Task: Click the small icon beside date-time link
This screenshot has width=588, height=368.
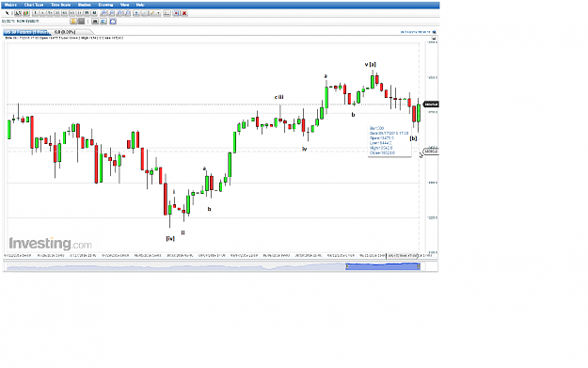Action: point(435,32)
